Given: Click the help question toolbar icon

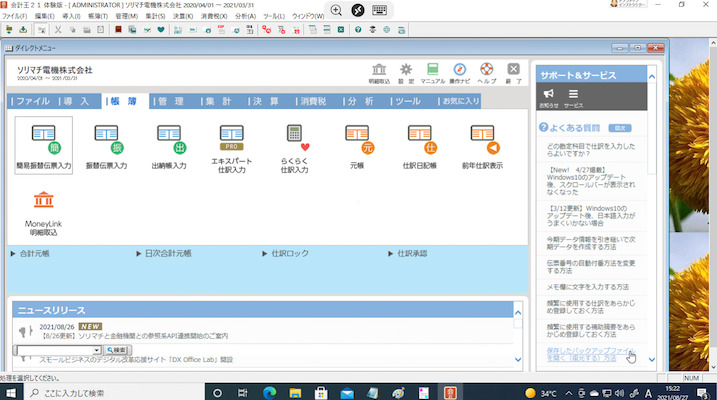Looking at the screenshot, I should (x=358, y=30).
